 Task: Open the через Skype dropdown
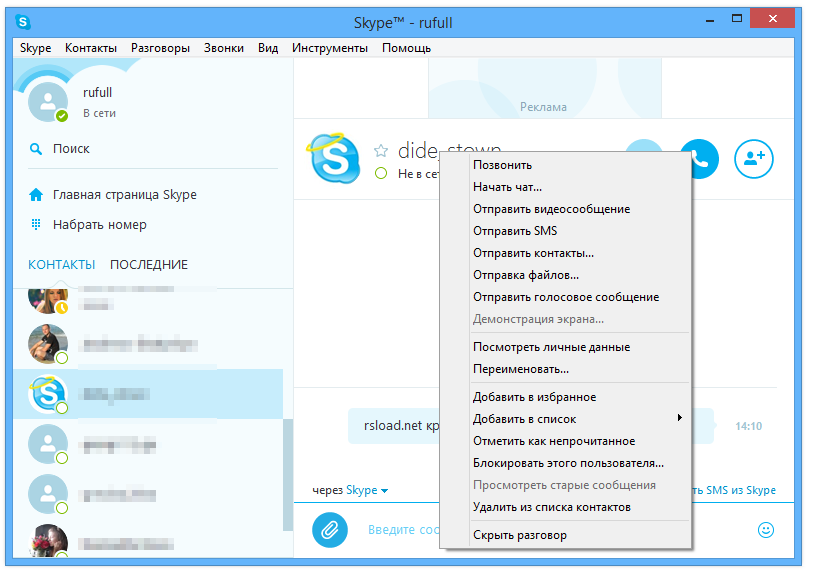coord(350,491)
